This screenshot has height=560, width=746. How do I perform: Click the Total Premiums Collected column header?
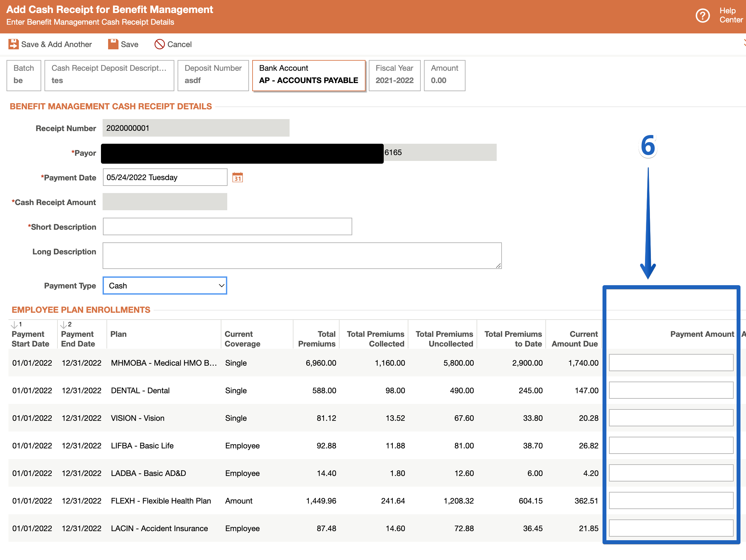coord(375,339)
